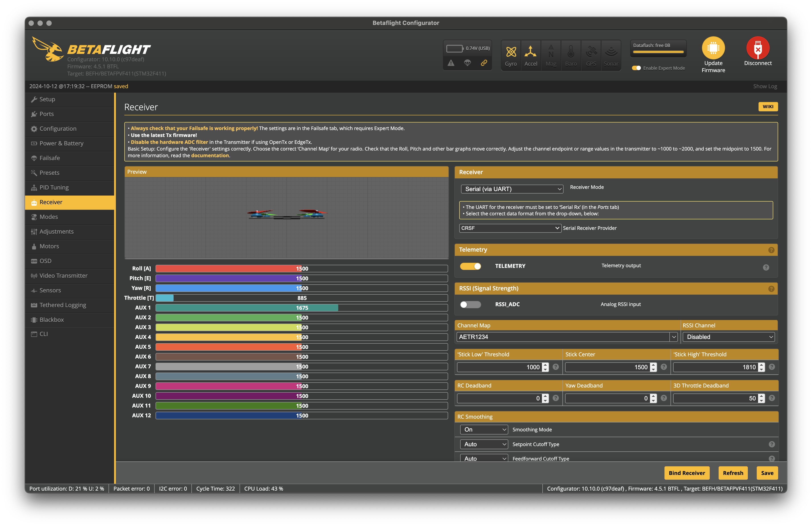Follow the documentation link
The image size is (812, 526).
(x=210, y=155)
